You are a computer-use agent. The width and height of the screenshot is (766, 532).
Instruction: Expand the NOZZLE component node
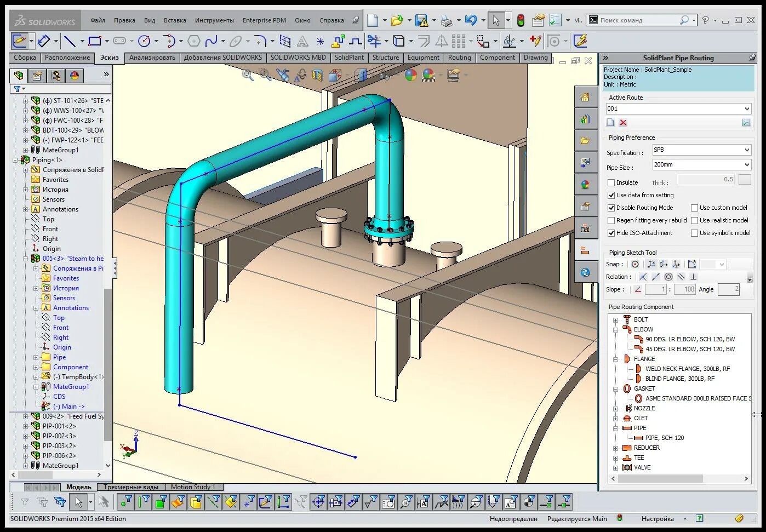pos(615,408)
